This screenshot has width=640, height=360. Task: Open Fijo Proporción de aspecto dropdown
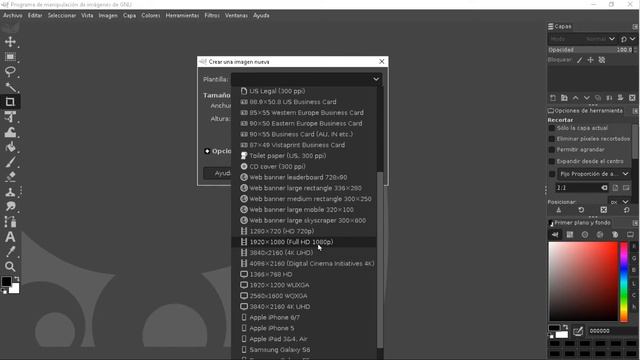[x=594, y=174]
